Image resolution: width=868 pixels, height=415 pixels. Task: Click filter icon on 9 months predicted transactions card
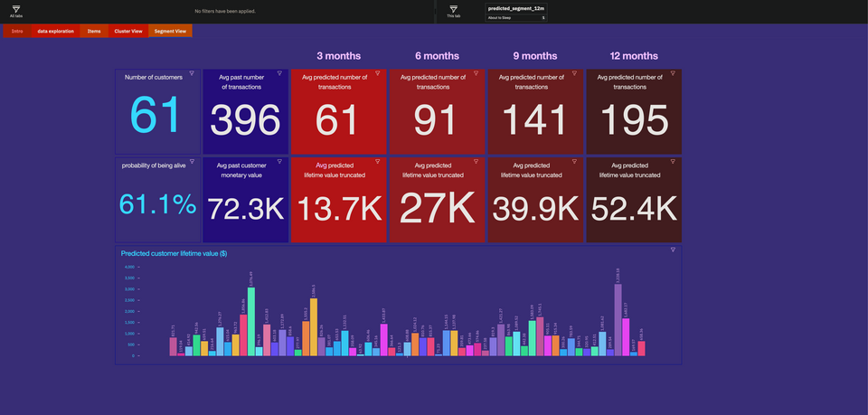[575, 73]
